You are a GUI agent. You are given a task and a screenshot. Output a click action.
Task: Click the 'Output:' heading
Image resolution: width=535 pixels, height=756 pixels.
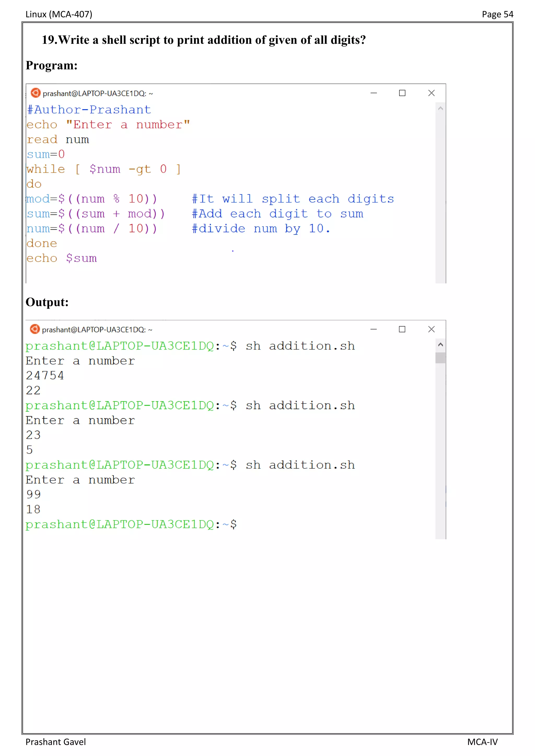point(47,302)
